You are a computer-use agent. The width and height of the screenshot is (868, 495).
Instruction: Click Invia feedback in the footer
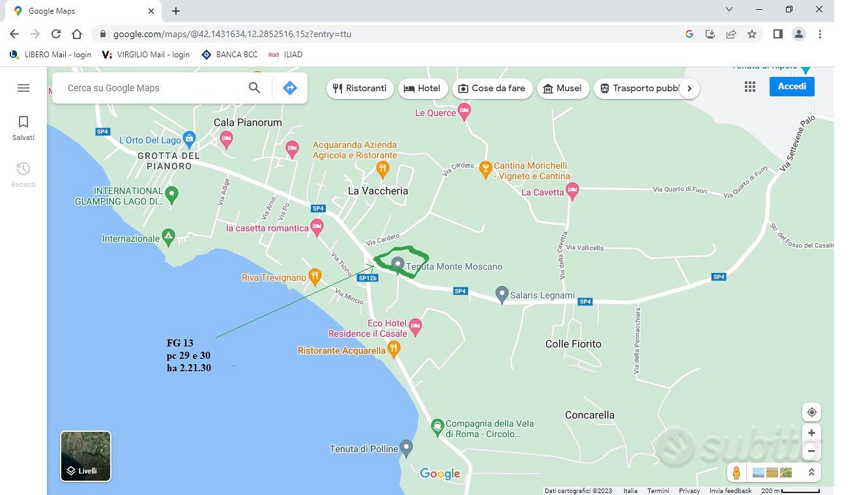[731, 490]
